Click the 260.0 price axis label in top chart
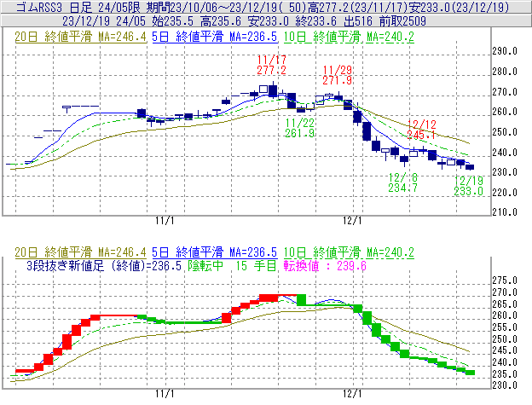The width and height of the screenshot is (532, 405). (x=505, y=112)
